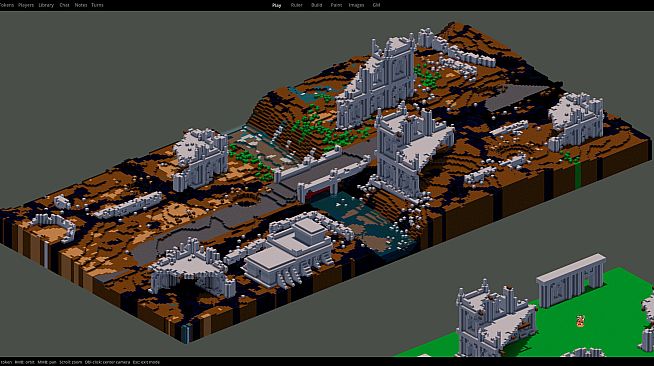Click the 'Dbl-click center camera' status hint
The height and width of the screenshot is (366, 654).
click(108, 362)
